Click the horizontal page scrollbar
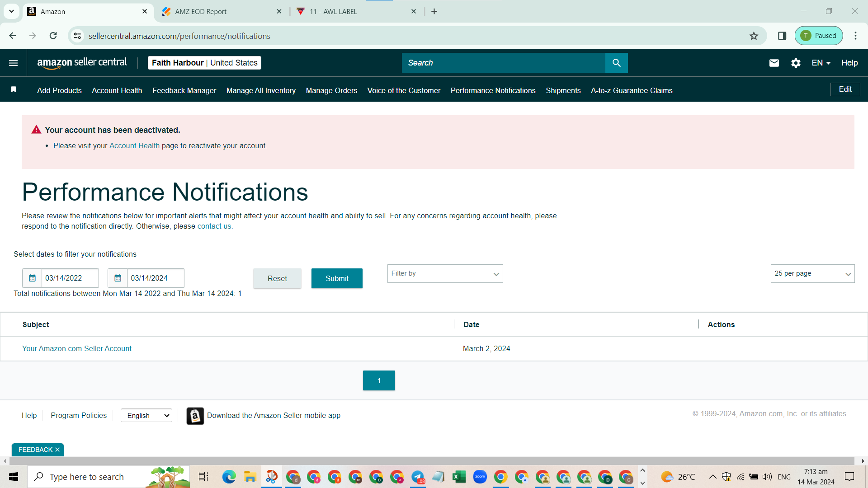This screenshot has height=488, width=868. click(432, 461)
